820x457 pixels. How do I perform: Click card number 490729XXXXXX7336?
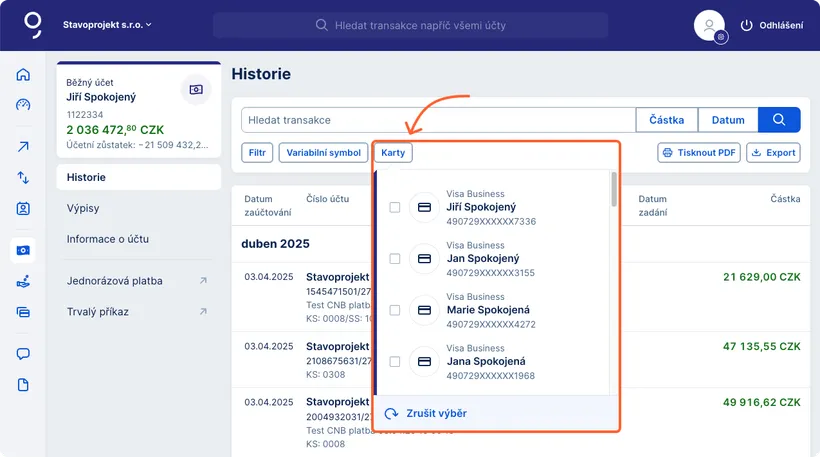coord(491,221)
